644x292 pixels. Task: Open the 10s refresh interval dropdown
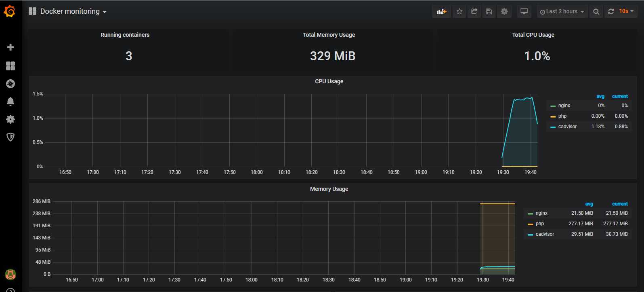click(626, 11)
